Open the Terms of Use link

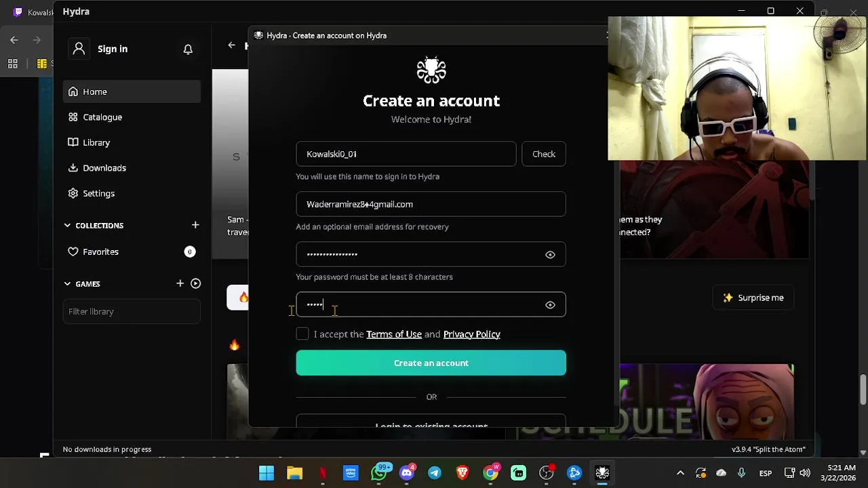point(394,334)
